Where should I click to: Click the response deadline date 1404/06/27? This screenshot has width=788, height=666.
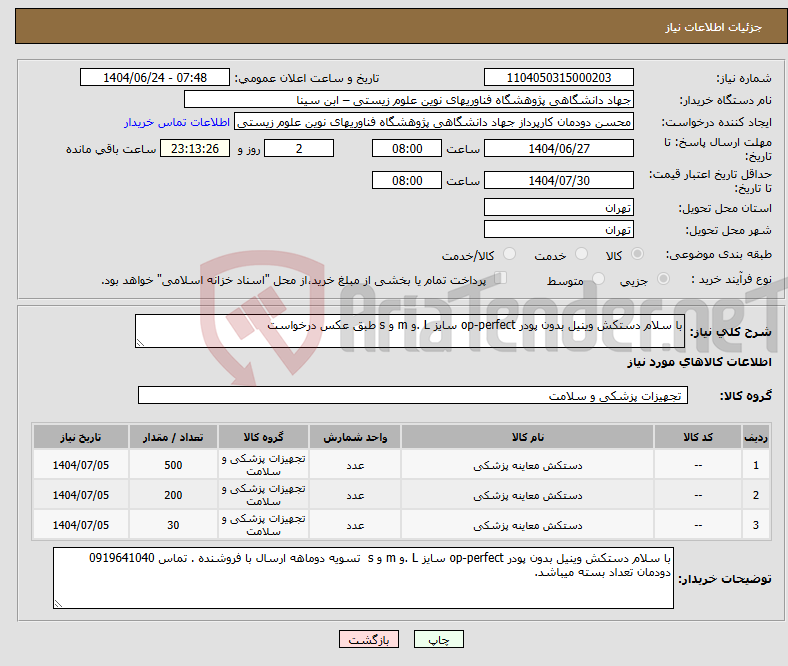coord(558,148)
